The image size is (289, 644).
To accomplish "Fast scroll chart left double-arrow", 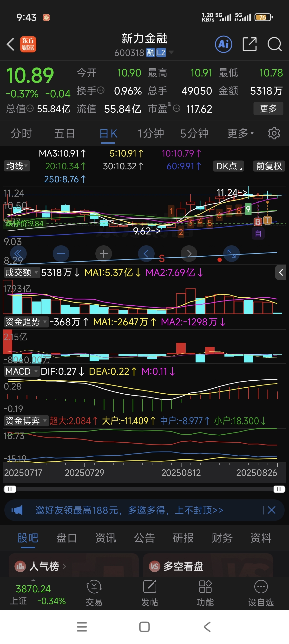I will (18, 254).
